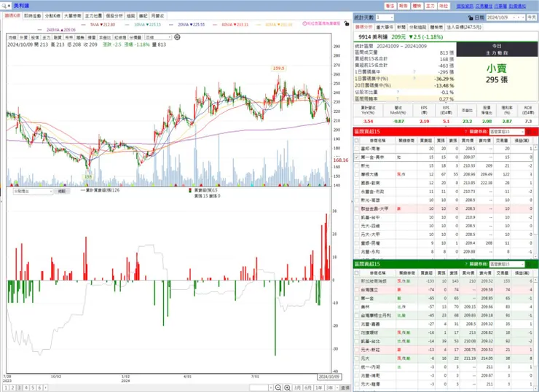Screen dimensions: 539x392
Task: Click the 小賣 295 張 main-force panel
Action: point(497,73)
